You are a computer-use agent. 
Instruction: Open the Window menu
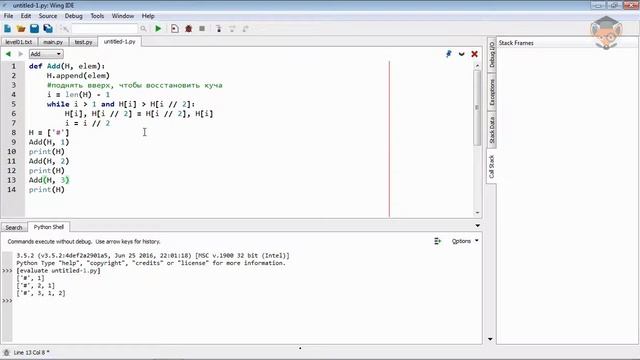click(x=123, y=16)
